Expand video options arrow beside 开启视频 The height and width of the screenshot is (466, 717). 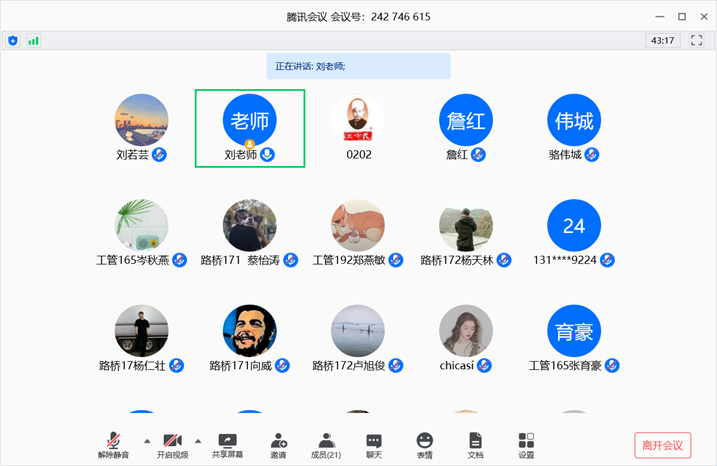(x=197, y=440)
